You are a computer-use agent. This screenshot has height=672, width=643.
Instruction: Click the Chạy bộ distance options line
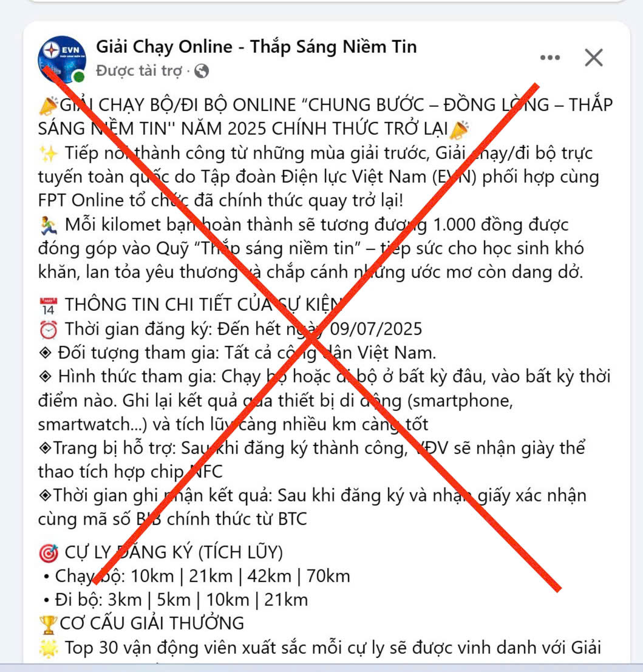tap(197, 576)
